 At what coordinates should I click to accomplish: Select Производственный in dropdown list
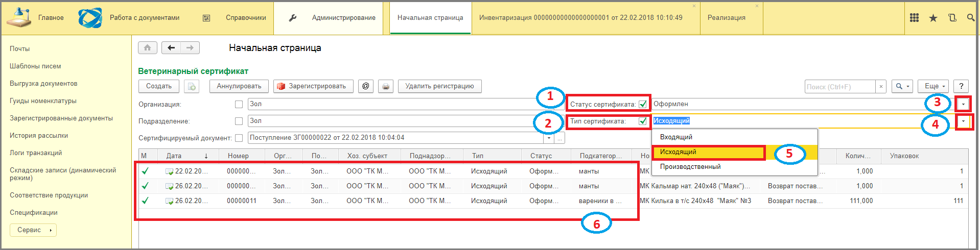pos(735,167)
